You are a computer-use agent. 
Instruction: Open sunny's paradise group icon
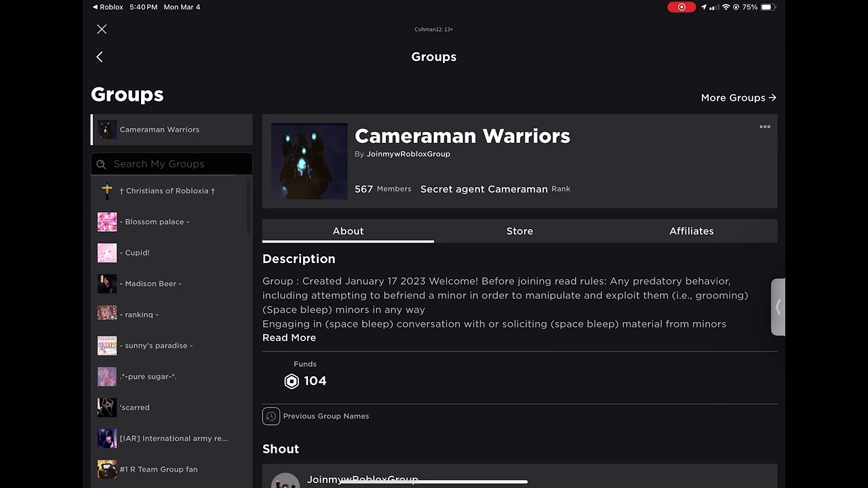[107, 346]
